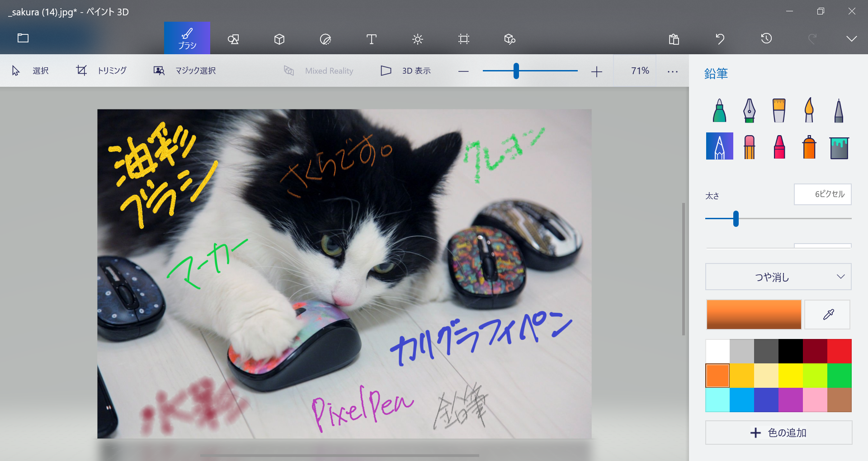
Task: Click the current orange color preview
Action: pyautogui.click(x=754, y=314)
